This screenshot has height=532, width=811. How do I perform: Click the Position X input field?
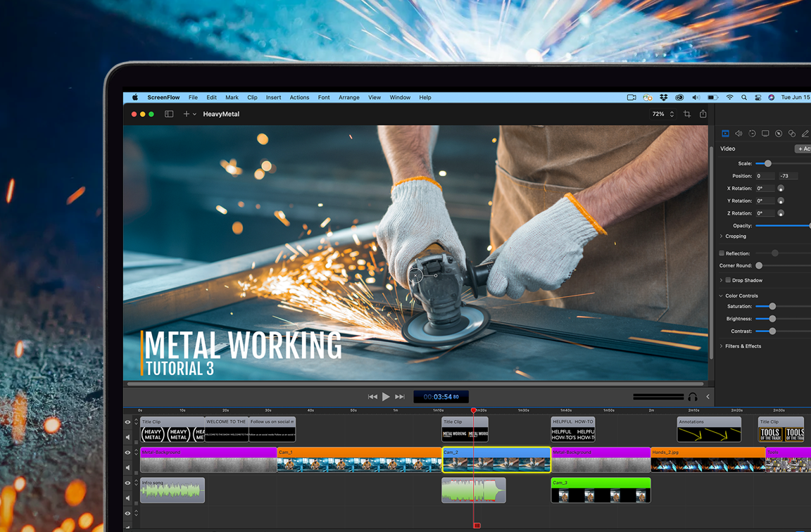765,176
